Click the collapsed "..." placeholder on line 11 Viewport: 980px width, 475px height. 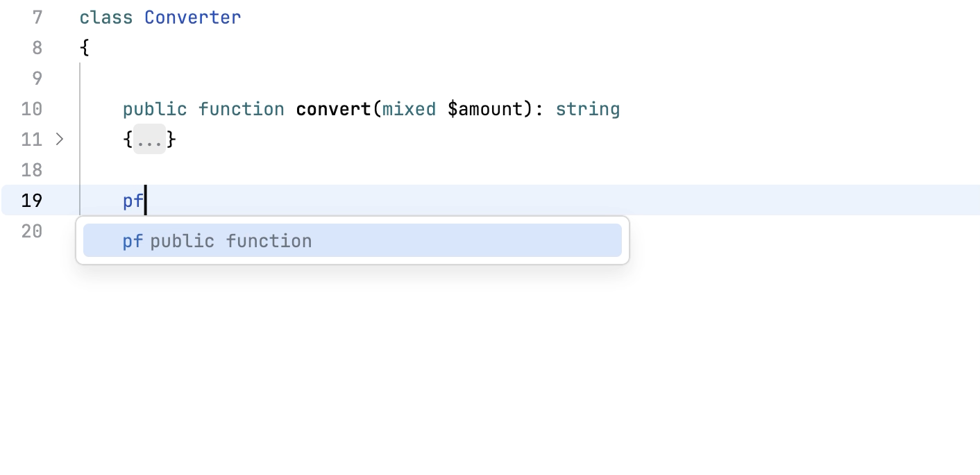click(x=149, y=140)
